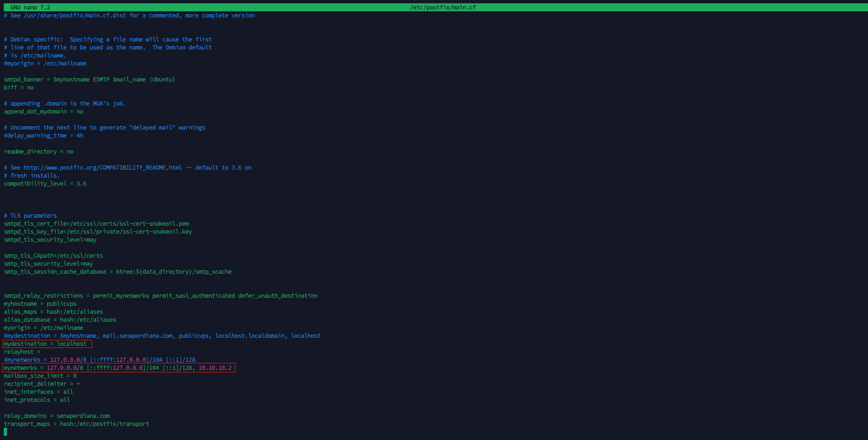Image resolution: width=868 pixels, height=440 pixels.
Task: Click the inet_interfaces = all line
Action: 39,392
